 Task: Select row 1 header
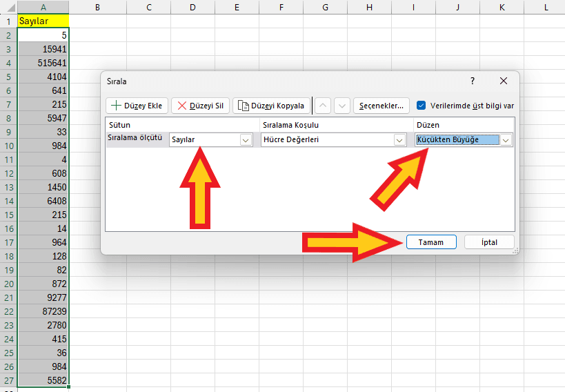(8, 21)
